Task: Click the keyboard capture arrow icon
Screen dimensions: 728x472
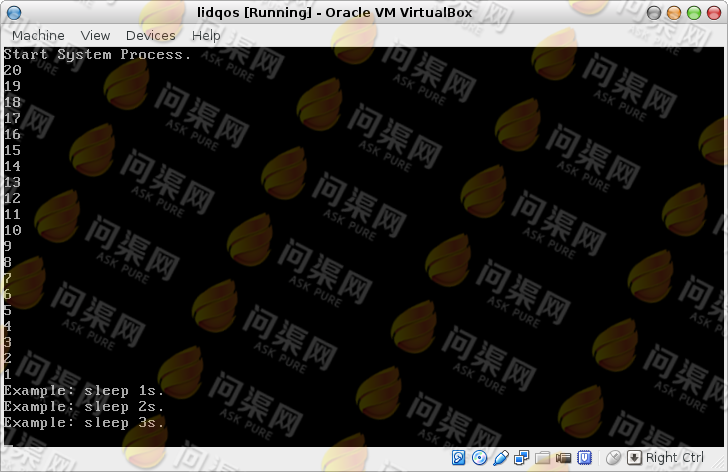Action: [634, 458]
